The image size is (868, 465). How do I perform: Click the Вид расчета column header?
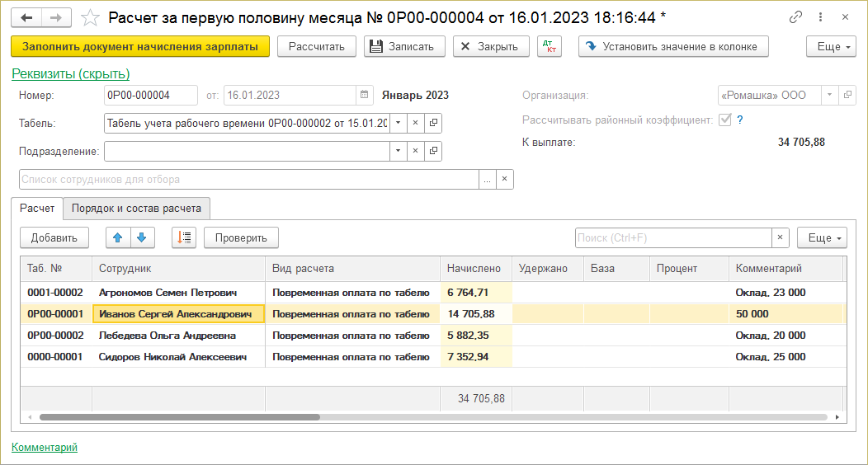pyautogui.click(x=352, y=269)
